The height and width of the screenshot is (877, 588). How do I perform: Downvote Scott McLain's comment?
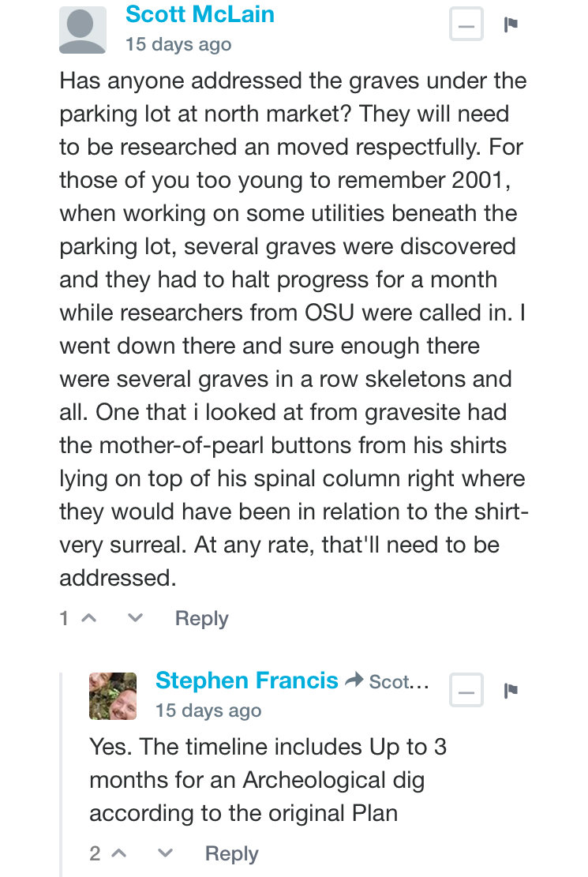136,618
